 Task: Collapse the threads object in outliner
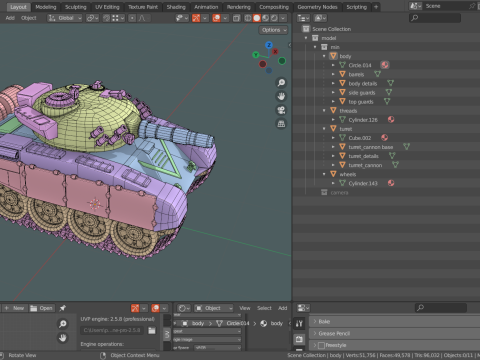324,110
